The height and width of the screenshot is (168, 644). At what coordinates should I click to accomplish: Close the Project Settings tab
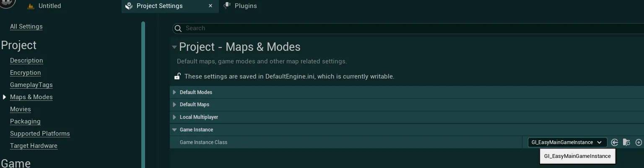coord(210,6)
